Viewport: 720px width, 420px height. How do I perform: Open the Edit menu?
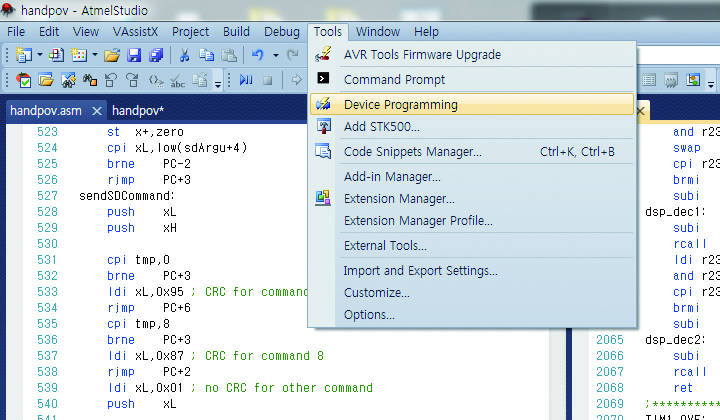click(49, 32)
